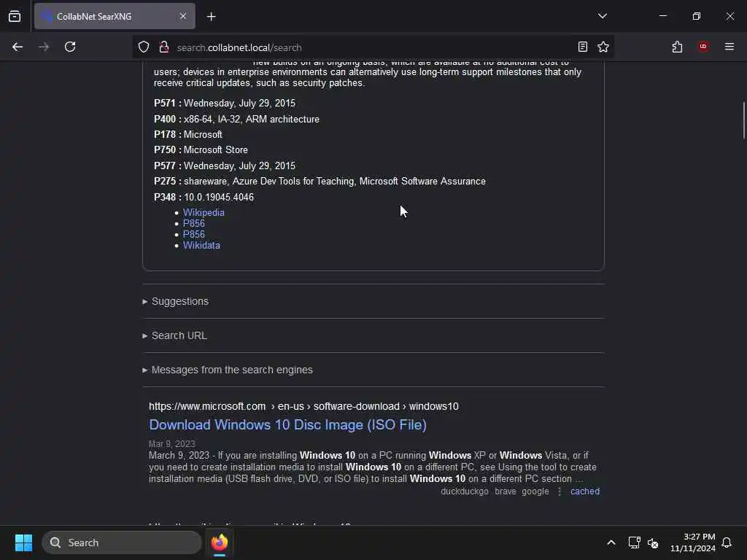Open the cached version of result
This screenshot has width=747, height=560.
pyautogui.click(x=585, y=491)
